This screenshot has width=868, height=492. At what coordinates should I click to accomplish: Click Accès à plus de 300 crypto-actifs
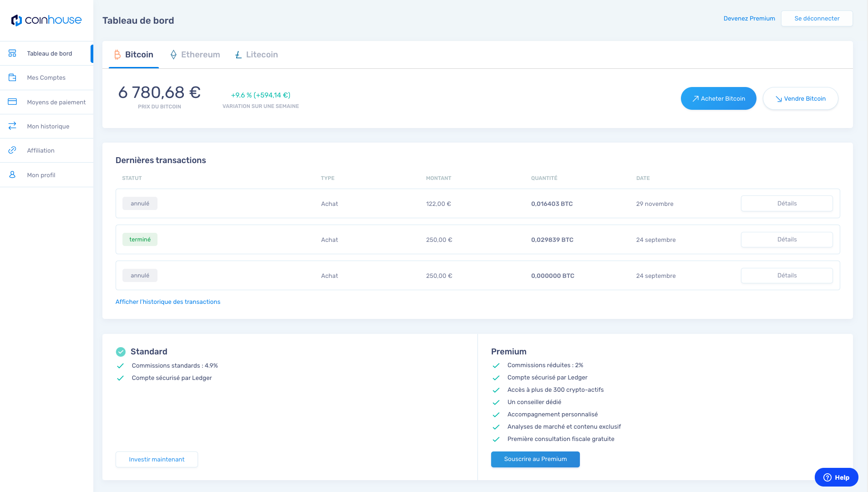(x=555, y=390)
